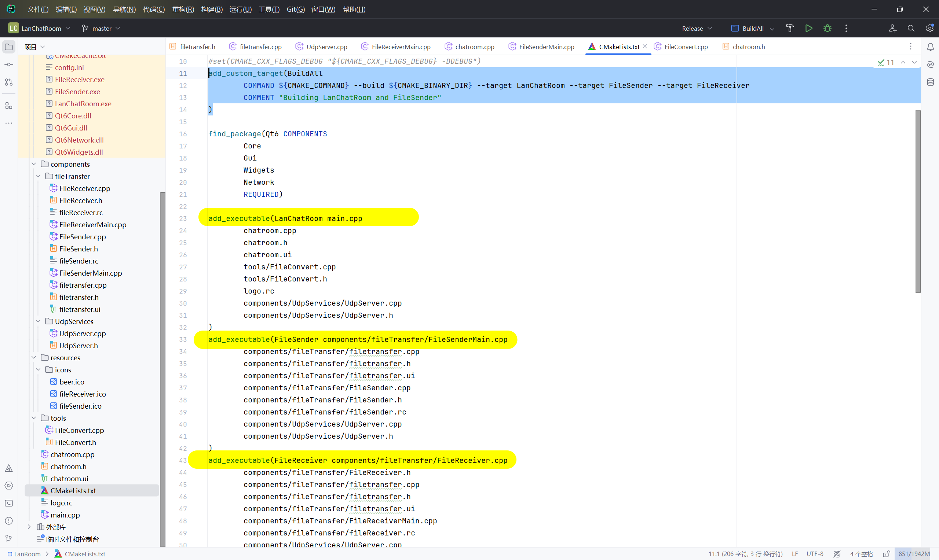The image size is (939, 560).
Task: Click the editor vertical scrollbar thumb
Action: click(x=918, y=201)
